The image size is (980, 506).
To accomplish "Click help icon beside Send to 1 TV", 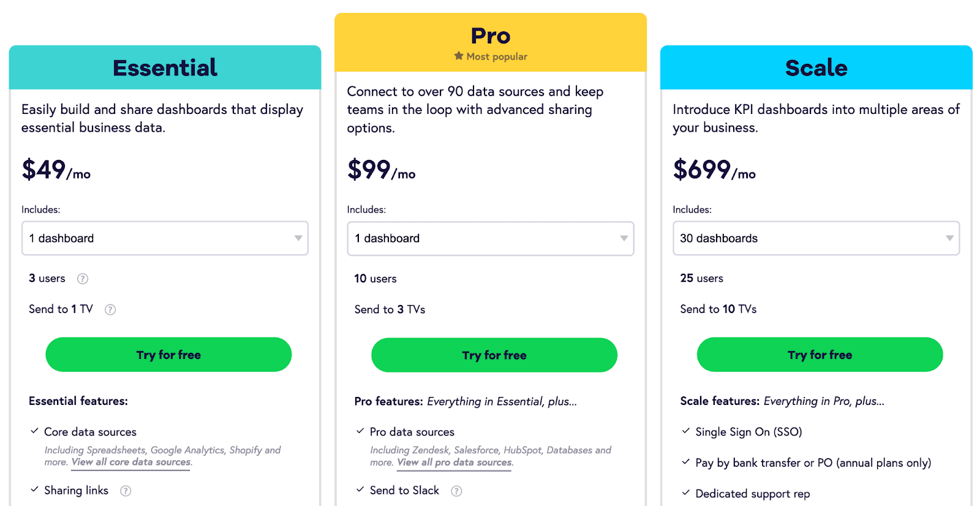I will 110,309.
